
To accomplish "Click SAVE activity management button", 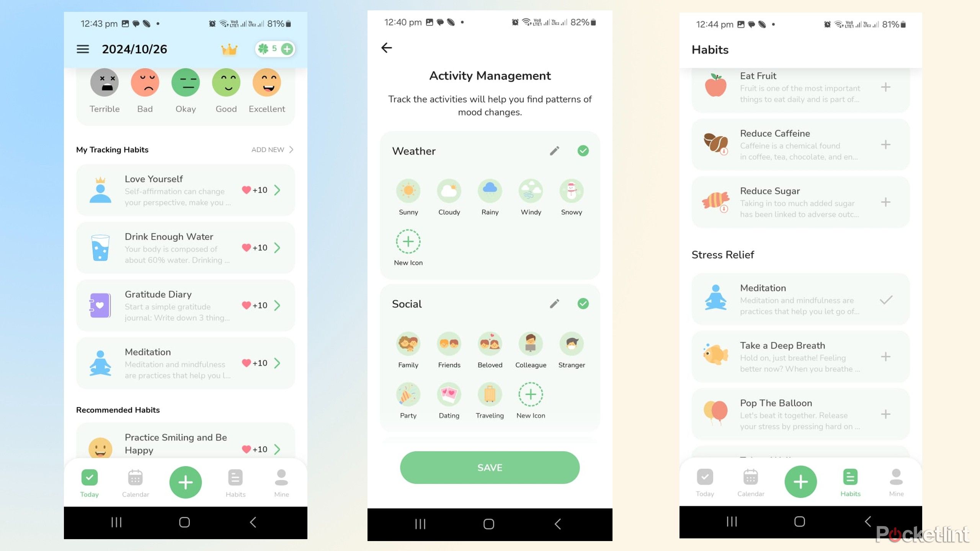I will pos(489,468).
